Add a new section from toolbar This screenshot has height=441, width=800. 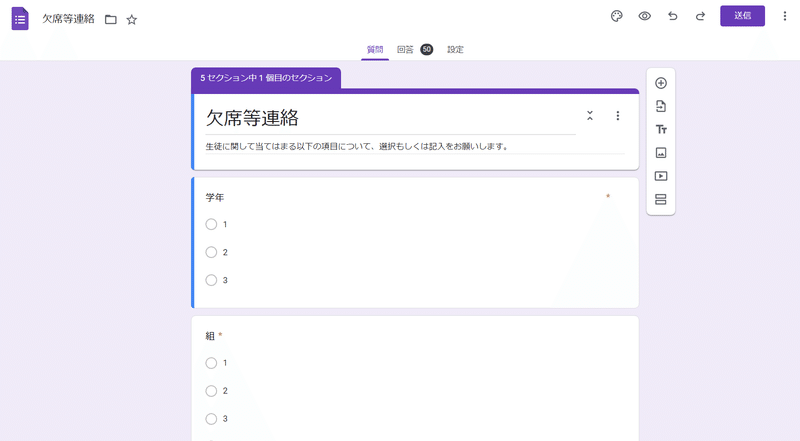(661, 199)
